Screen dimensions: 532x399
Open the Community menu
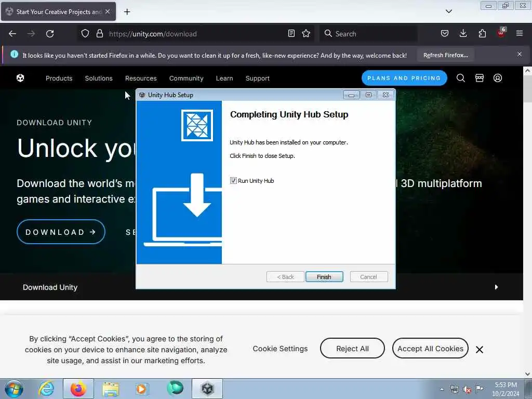pos(187,78)
